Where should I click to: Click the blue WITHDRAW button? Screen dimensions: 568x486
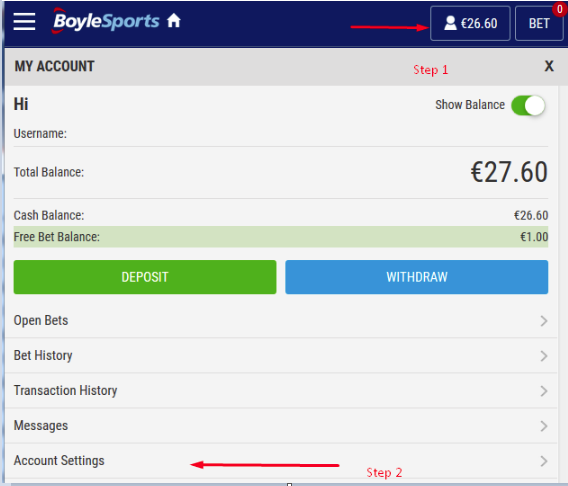pos(417,277)
